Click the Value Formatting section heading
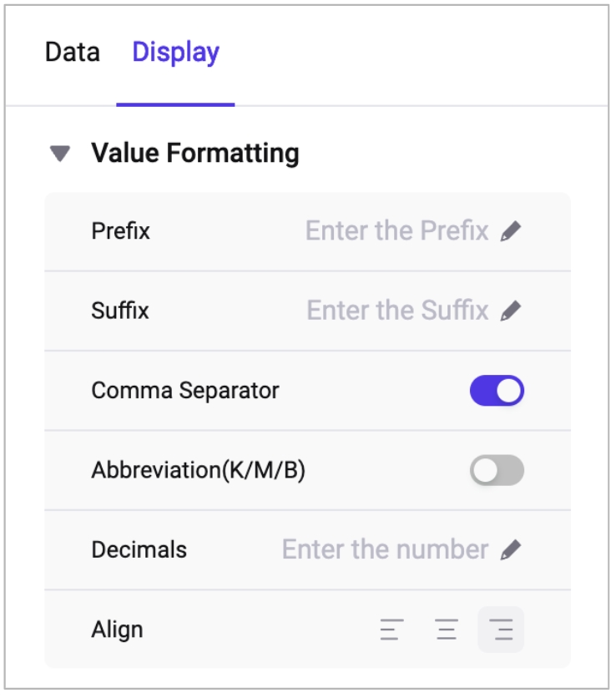The width and height of the screenshot is (616, 698). click(x=194, y=154)
